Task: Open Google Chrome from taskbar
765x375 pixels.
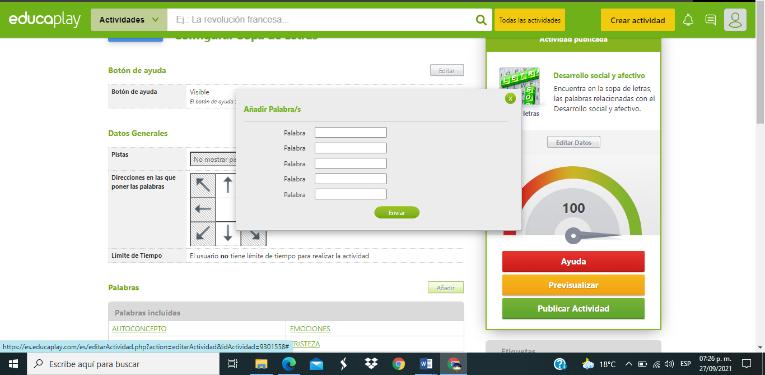Action: click(x=399, y=364)
